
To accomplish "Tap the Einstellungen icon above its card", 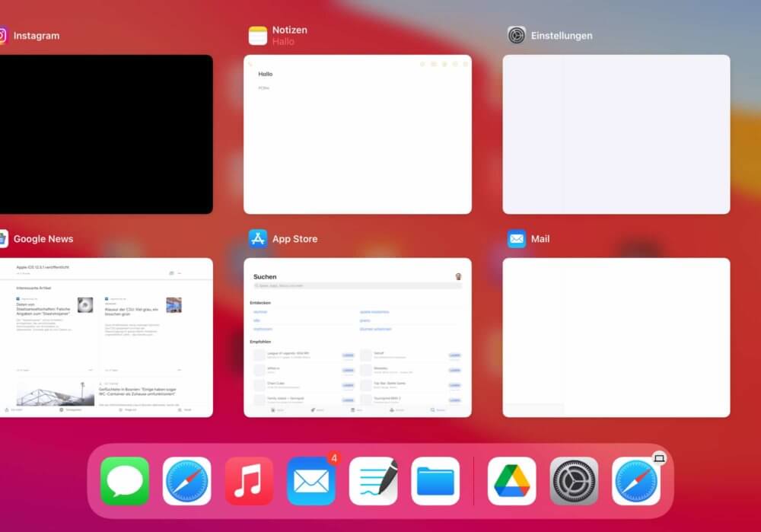I will [517, 36].
